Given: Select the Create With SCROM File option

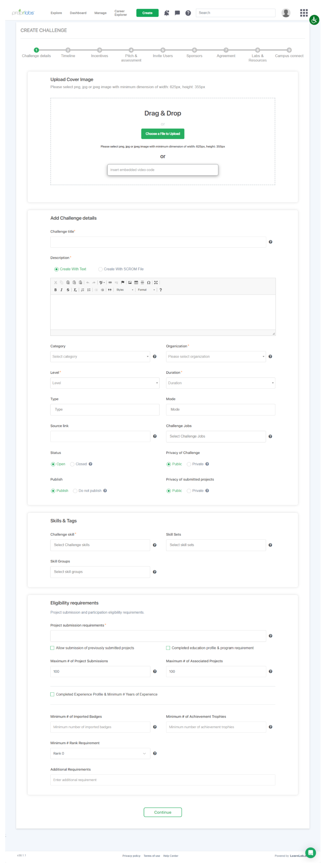Looking at the screenshot, I should (x=101, y=269).
